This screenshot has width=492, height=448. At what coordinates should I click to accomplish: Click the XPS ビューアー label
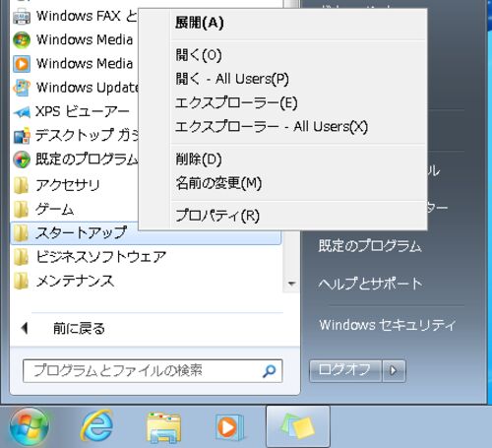(83, 112)
